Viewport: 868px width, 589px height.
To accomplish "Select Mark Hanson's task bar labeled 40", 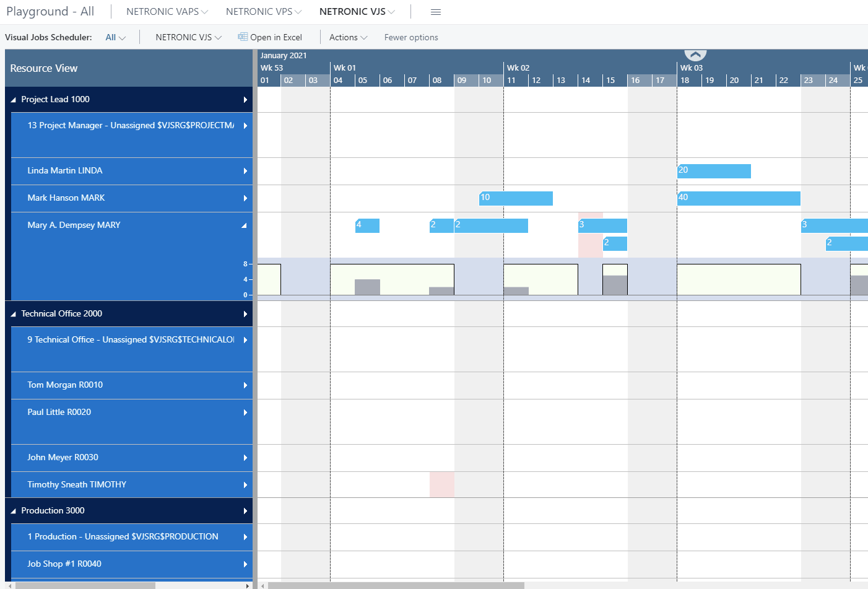I will [x=739, y=198].
